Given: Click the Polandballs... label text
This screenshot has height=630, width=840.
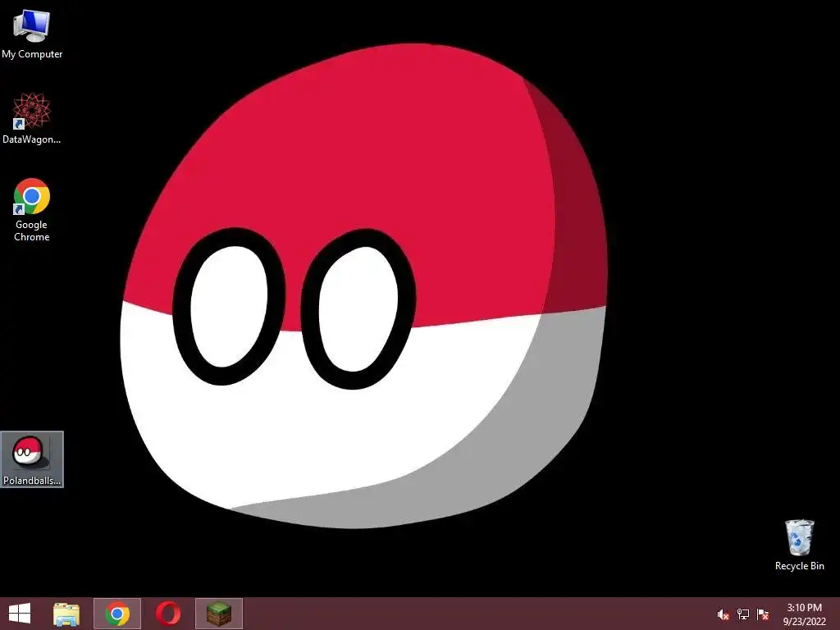Looking at the screenshot, I should [32, 481].
